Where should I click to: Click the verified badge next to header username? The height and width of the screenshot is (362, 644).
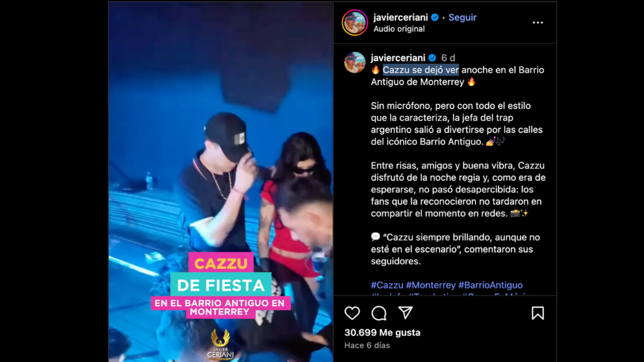point(434,17)
